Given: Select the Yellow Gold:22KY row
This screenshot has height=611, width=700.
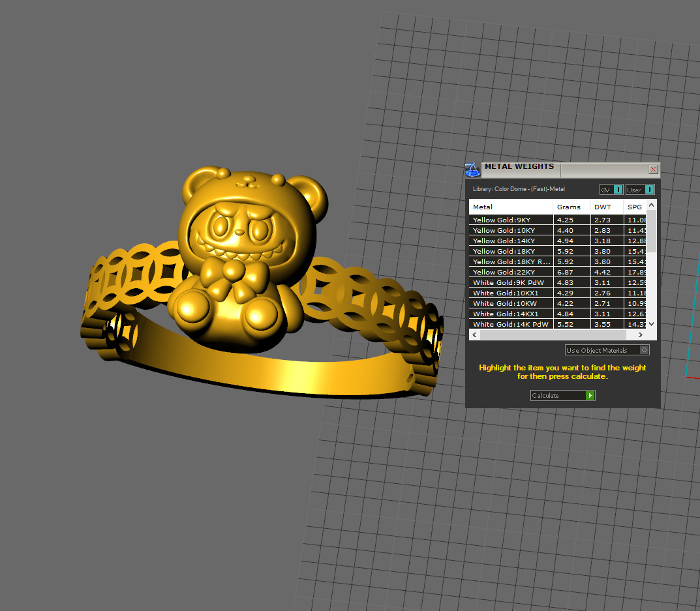Looking at the screenshot, I should pyautogui.click(x=557, y=273).
